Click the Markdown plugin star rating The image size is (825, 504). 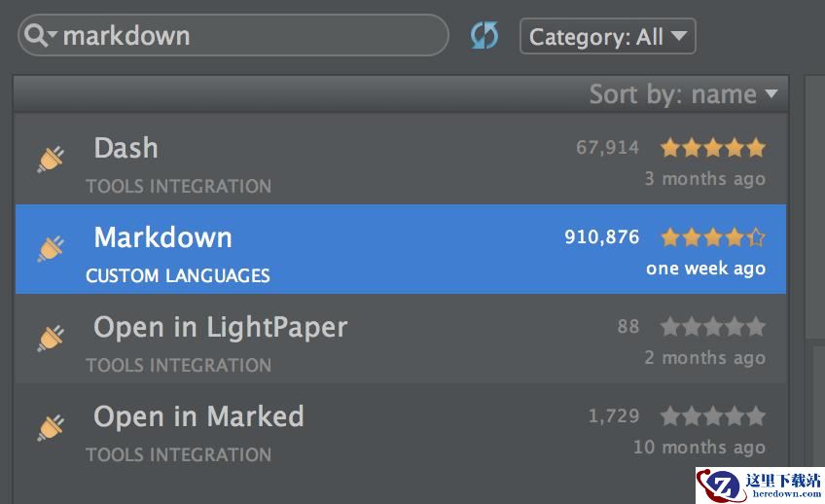click(x=713, y=237)
